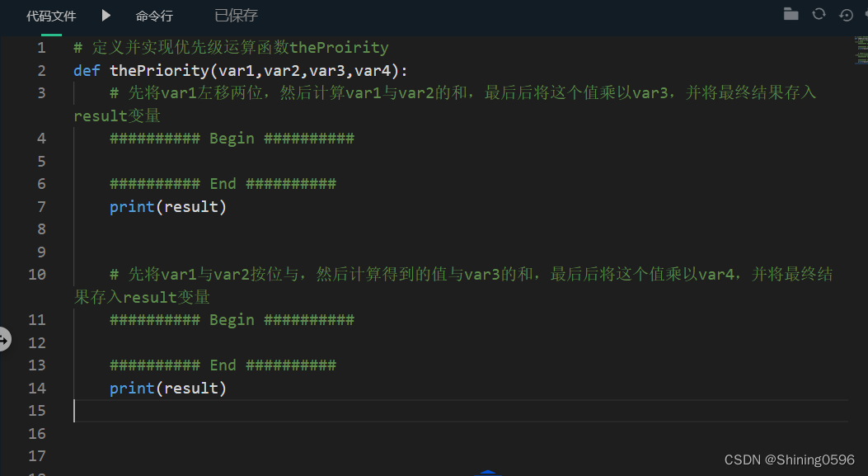Click the Begin marker comment on line 4

click(232, 138)
